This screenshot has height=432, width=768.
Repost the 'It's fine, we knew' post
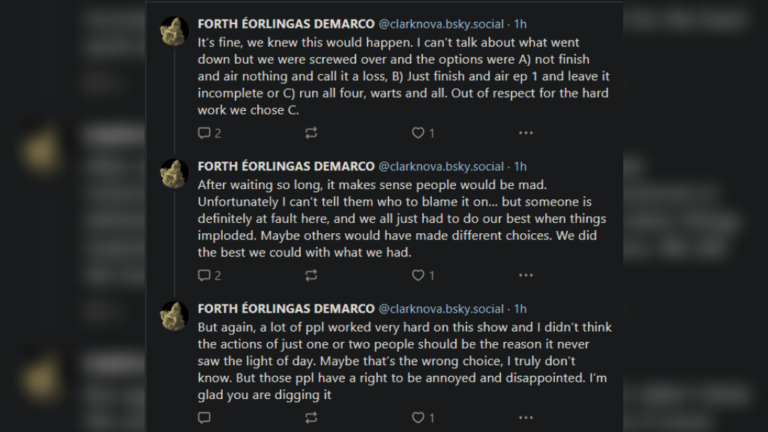[311, 133]
